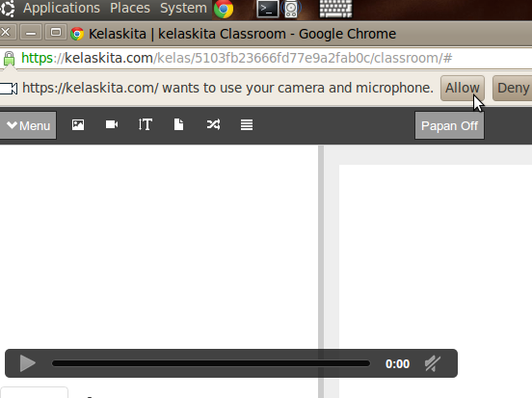Click the keyboard icon in top panel
The image size is (532, 398).
click(336, 9)
